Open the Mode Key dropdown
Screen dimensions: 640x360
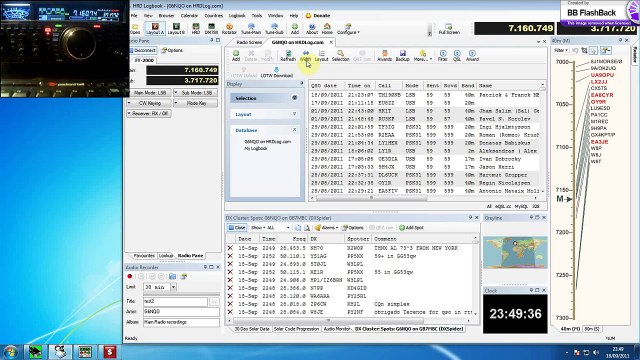tap(196, 103)
